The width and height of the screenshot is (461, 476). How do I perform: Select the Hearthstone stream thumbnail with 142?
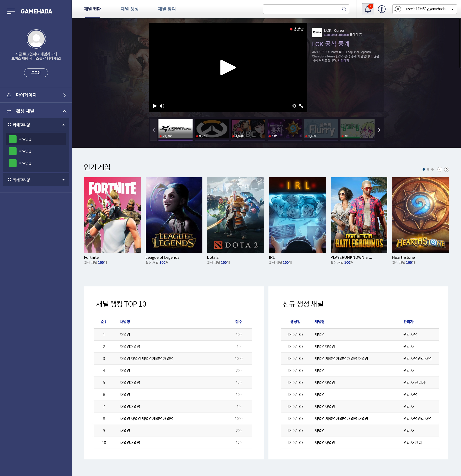[x=285, y=129]
